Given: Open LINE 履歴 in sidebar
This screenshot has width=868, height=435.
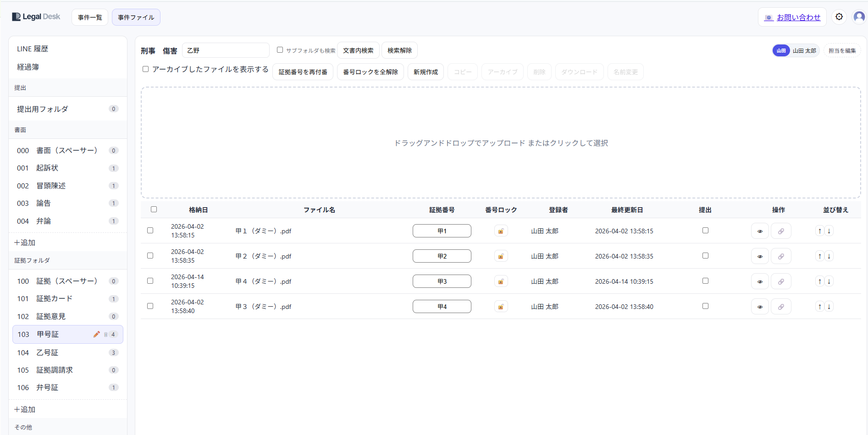Looking at the screenshot, I should (x=68, y=49).
